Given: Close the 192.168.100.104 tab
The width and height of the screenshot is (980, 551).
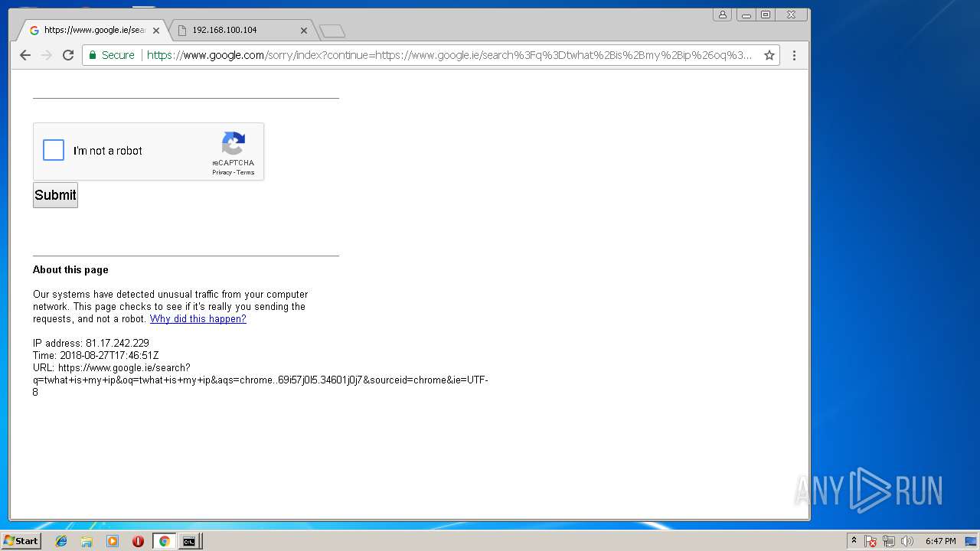Looking at the screenshot, I should coord(303,31).
